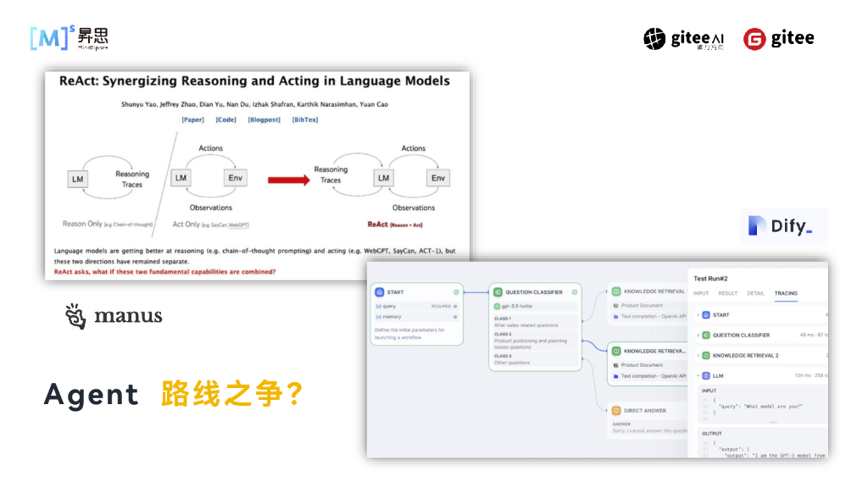Screen dimensions: 868x488
Task: Click the yellow '路线之争?' text
Action: tap(232, 394)
